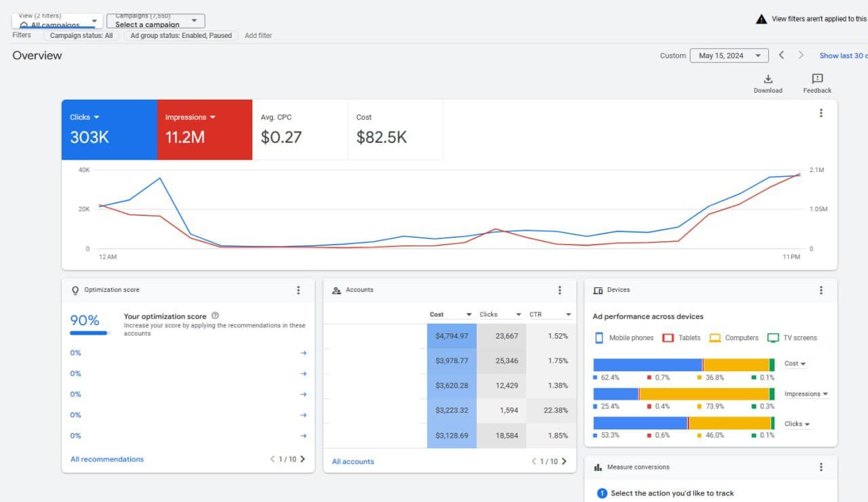Go to previous date with left chevron

click(x=781, y=55)
